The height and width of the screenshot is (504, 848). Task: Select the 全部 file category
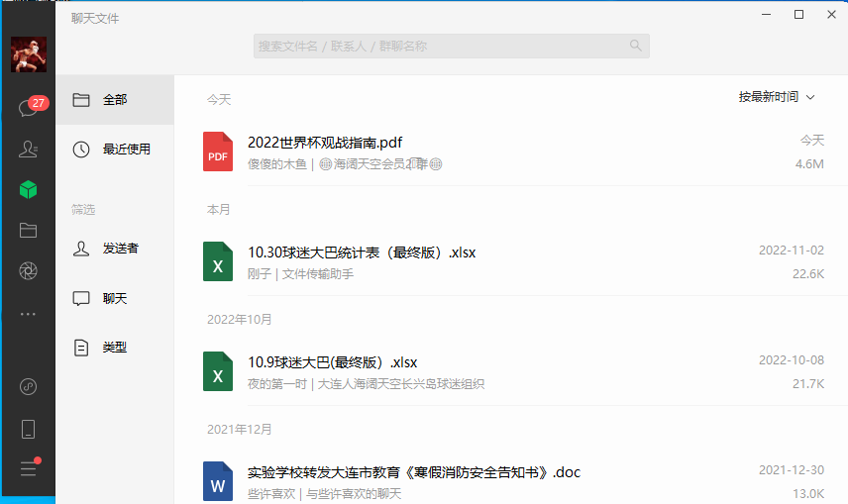pyautogui.click(x=114, y=100)
